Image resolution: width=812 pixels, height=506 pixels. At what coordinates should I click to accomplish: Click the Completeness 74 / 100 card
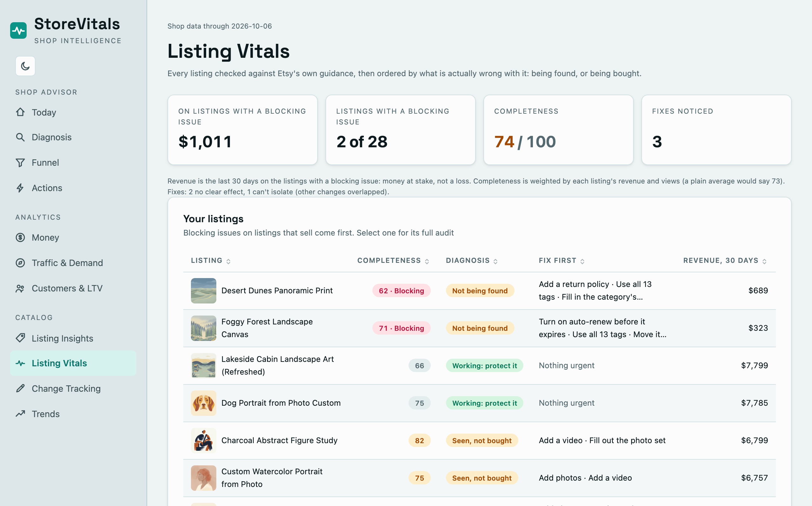pyautogui.click(x=558, y=130)
